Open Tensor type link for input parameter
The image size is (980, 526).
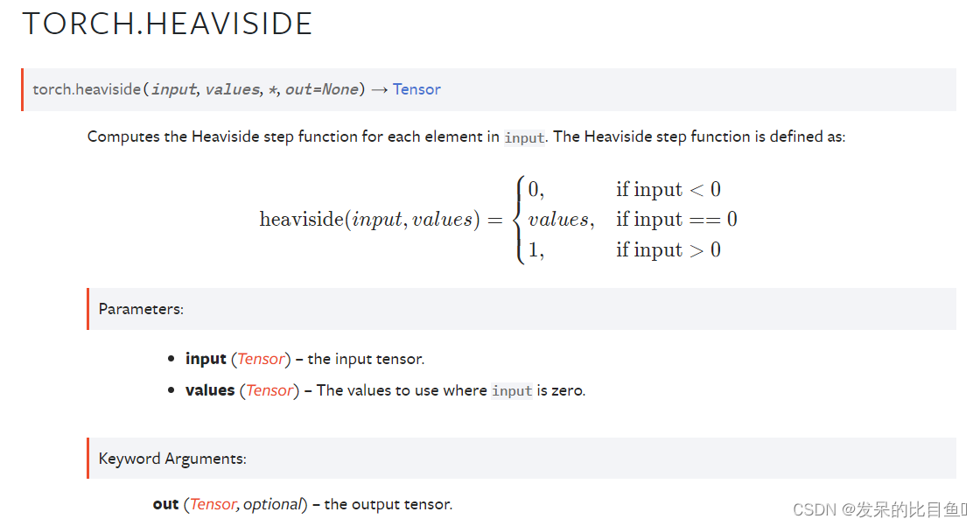click(262, 359)
